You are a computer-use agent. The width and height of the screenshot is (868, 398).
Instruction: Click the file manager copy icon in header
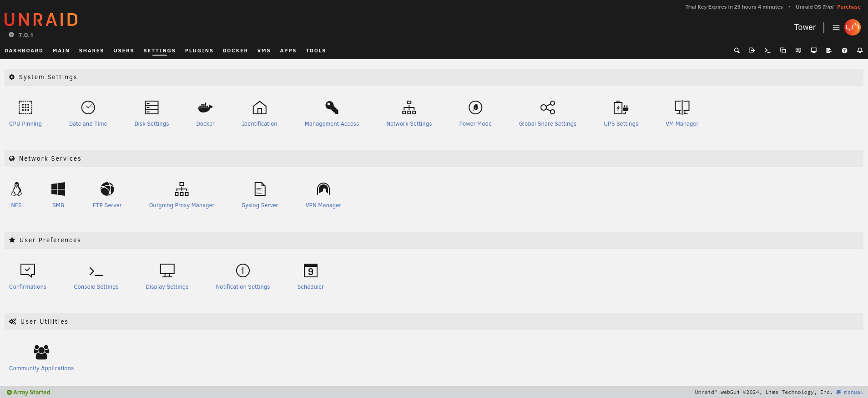coord(783,51)
